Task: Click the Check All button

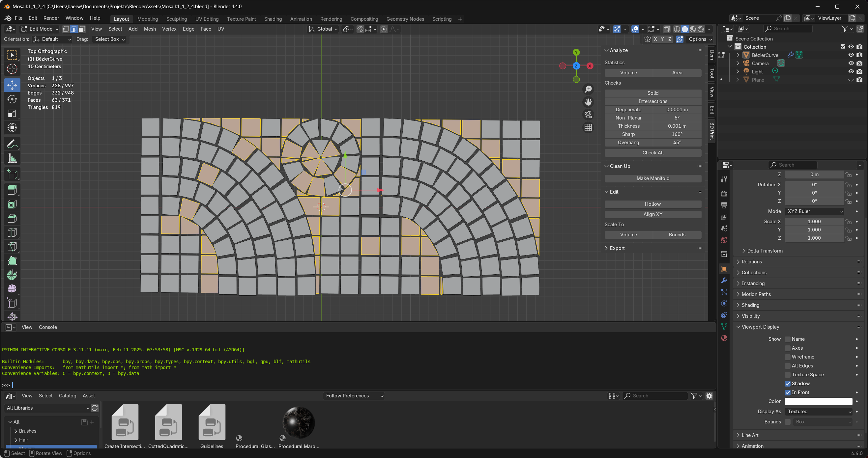Action: click(x=652, y=153)
